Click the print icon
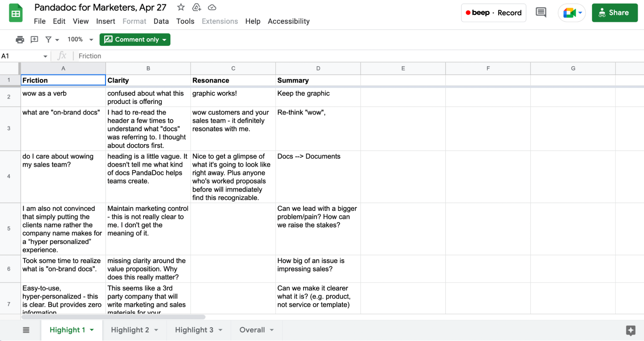The width and height of the screenshot is (644, 341). pyautogui.click(x=20, y=39)
